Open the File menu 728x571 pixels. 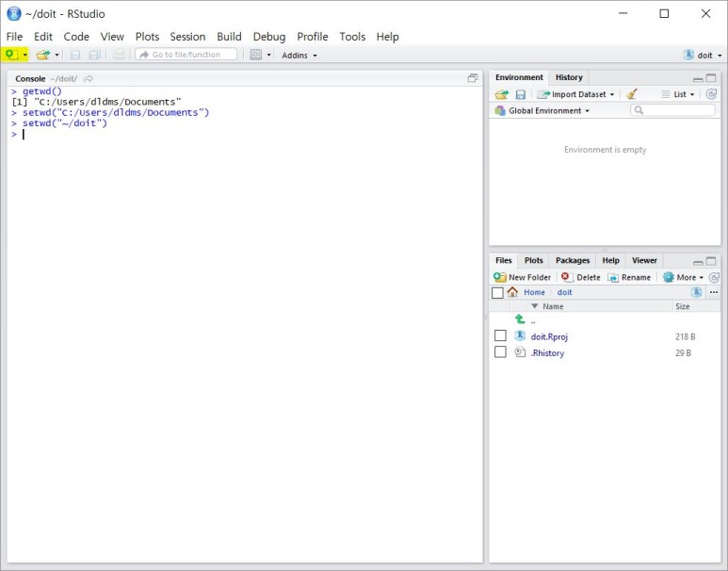point(14,37)
